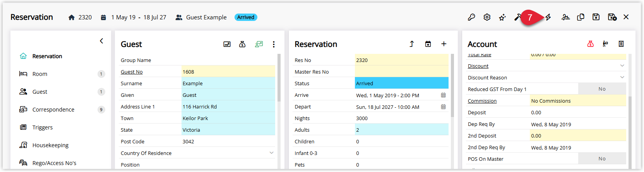
Task: Open Rego/Access No's in the sidebar
Action: (x=54, y=163)
